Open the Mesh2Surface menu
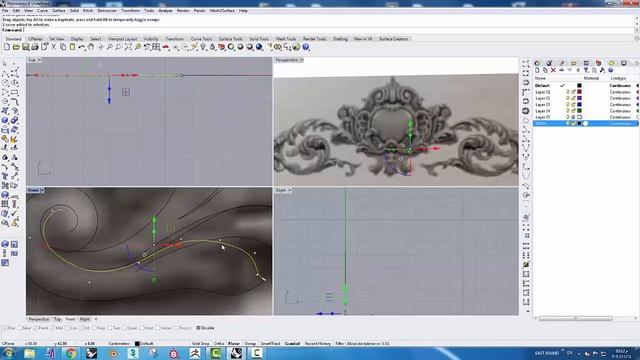 click(222, 11)
